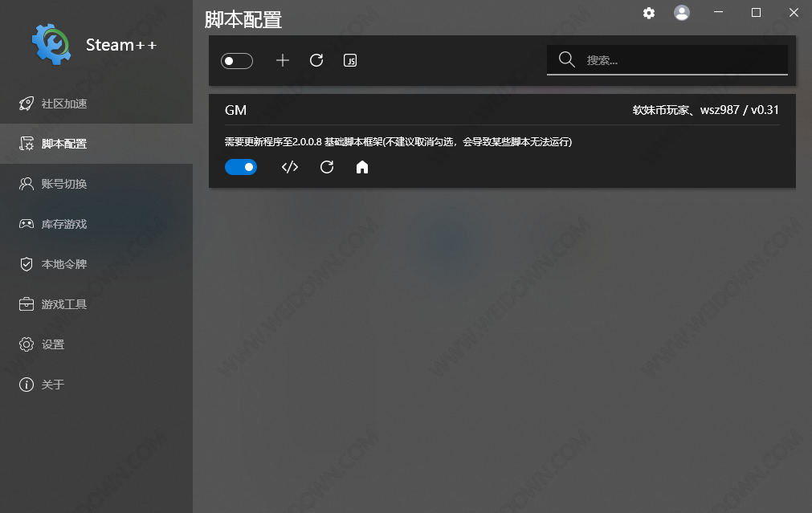Image resolution: width=812 pixels, height=513 pixels.
Task: Edit GM script with code brackets icon
Action: (290, 167)
